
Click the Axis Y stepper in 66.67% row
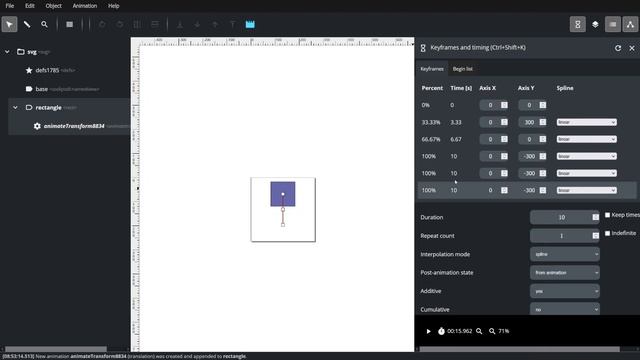pos(542,139)
